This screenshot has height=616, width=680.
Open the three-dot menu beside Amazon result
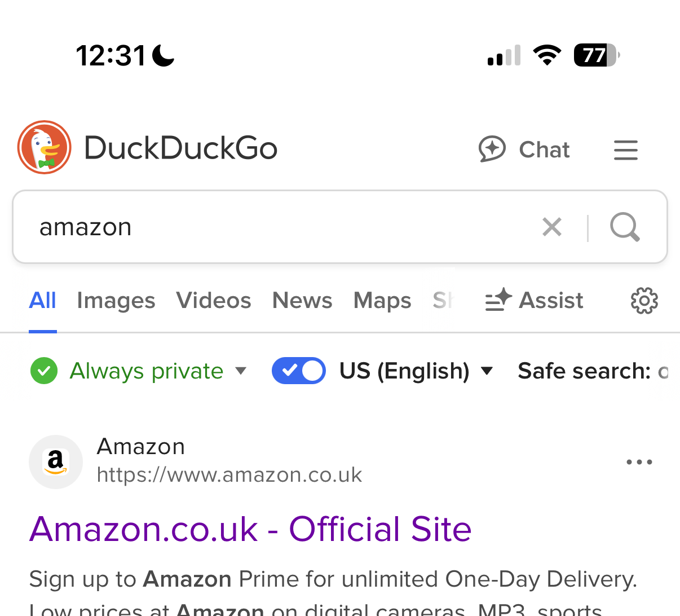[639, 462]
